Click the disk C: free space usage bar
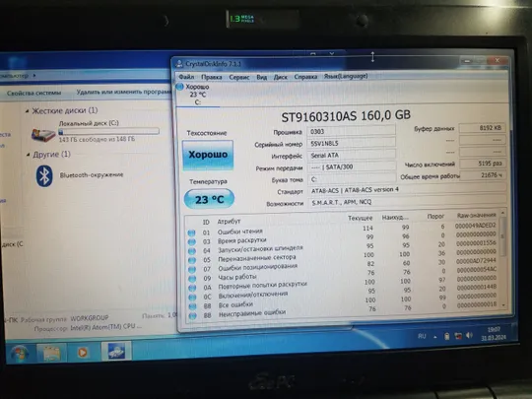This screenshot has height=399, width=532. pyautogui.click(x=109, y=131)
